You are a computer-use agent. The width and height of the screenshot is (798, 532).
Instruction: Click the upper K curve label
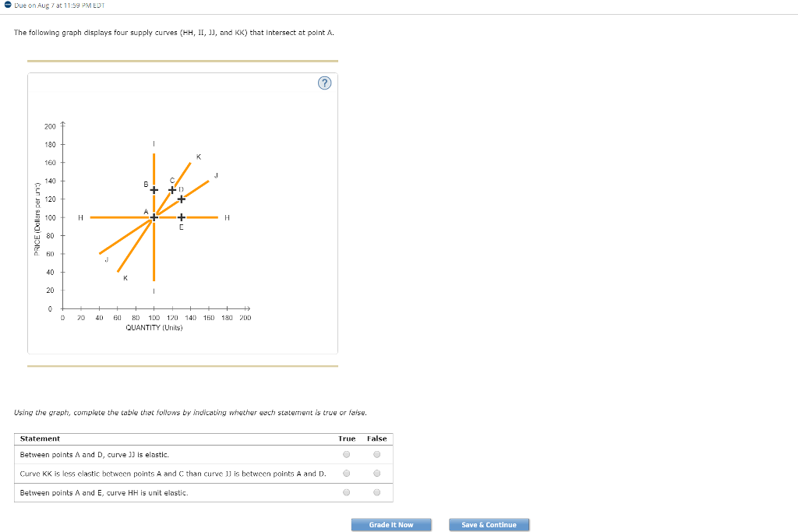198,156
